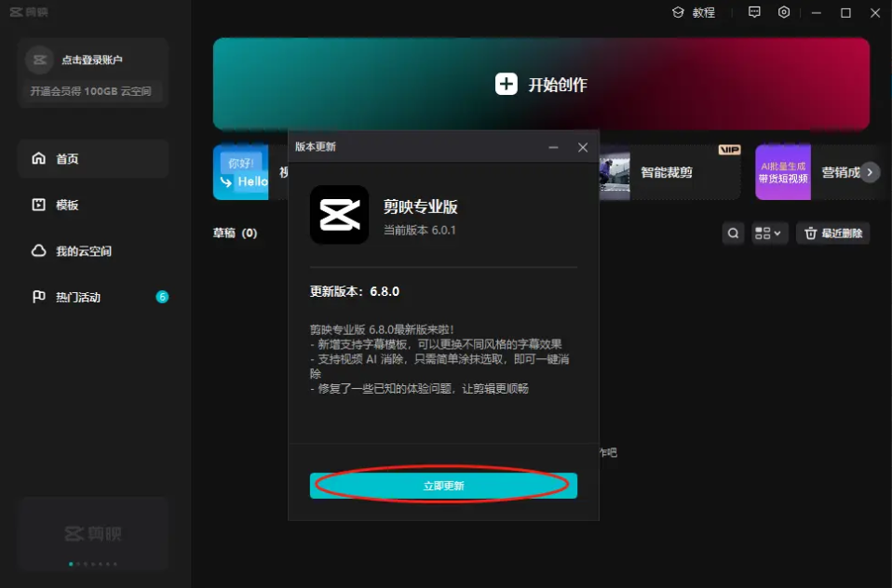Screen dimensions: 892x588
Task: Maximize the main 剪映 window
Action: tap(846, 12)
